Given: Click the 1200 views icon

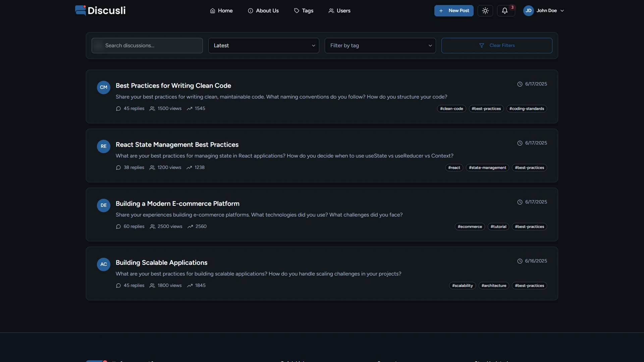Looking at the screenshot, I should coord(152,168).
